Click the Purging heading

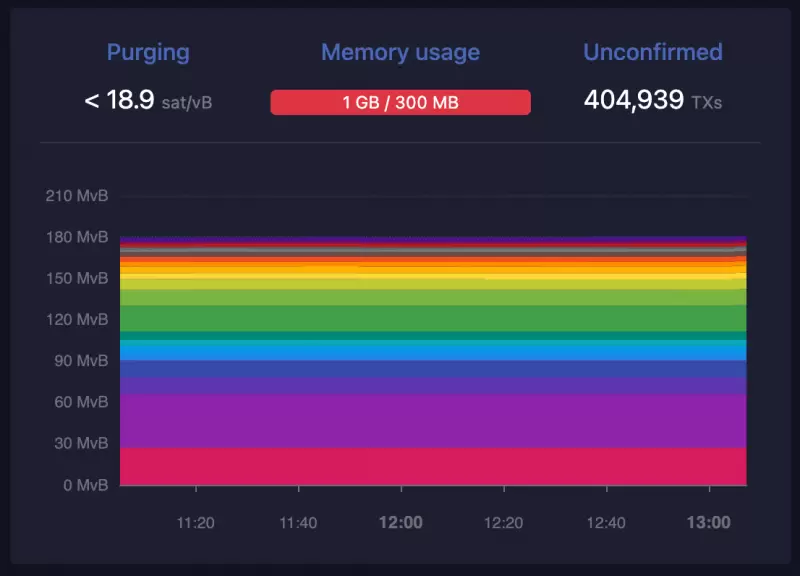click(x=148, y=53)
